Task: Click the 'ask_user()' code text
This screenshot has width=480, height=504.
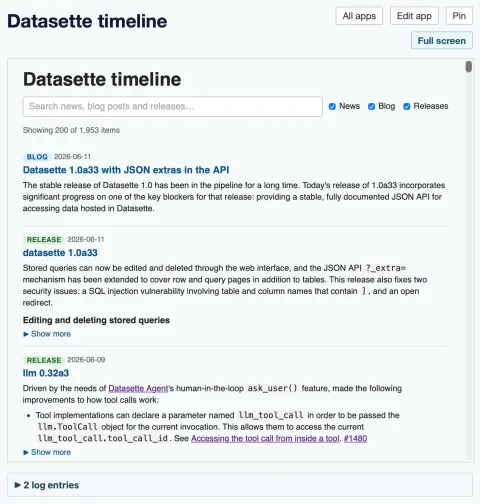Action: click(x=272, y=388)
